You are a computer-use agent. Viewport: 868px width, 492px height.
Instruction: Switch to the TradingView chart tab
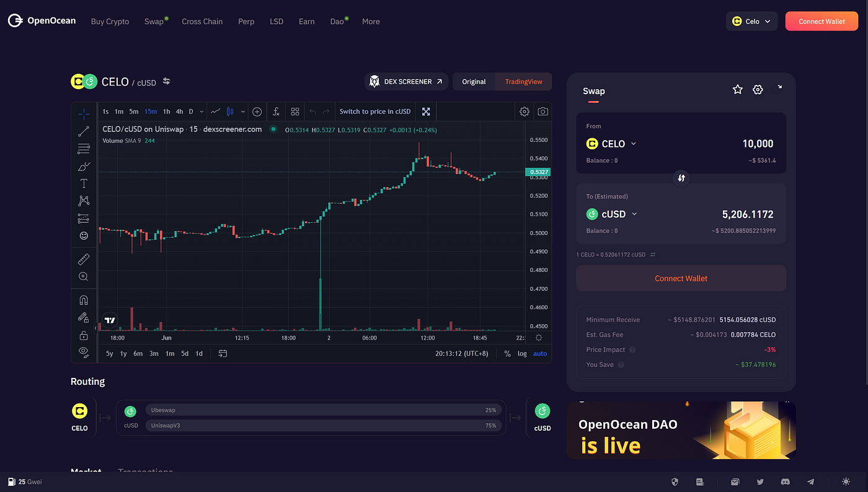coord(523,81)
